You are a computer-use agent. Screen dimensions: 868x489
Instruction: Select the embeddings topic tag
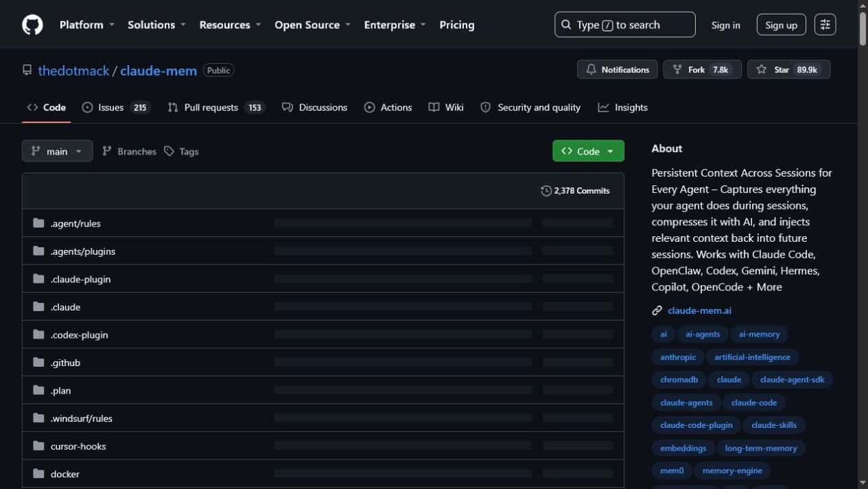(x=683, y=448)
